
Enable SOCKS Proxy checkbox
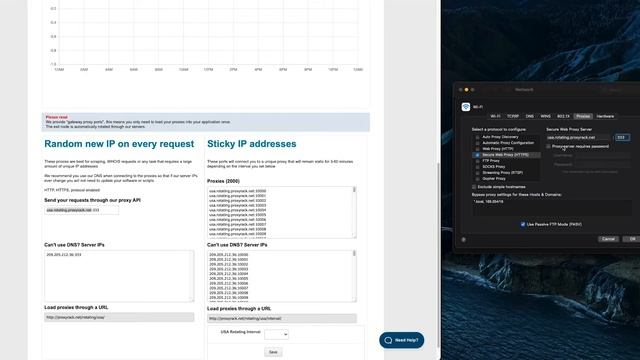(x=477, y=167)
